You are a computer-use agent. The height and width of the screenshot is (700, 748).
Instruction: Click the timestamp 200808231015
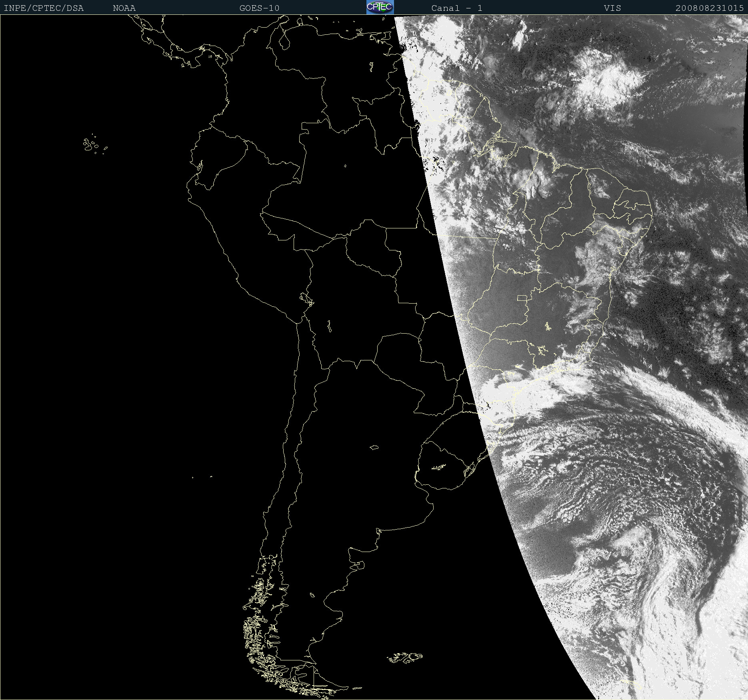pyautogui.click(x=710, y=8)
